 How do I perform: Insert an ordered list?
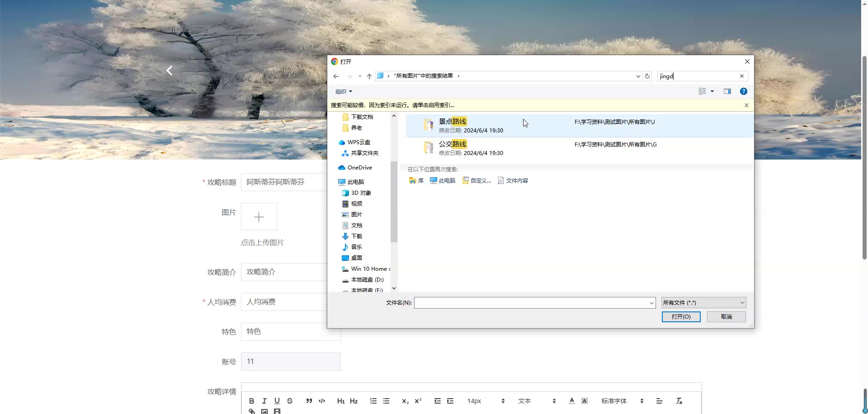(373, 401)
